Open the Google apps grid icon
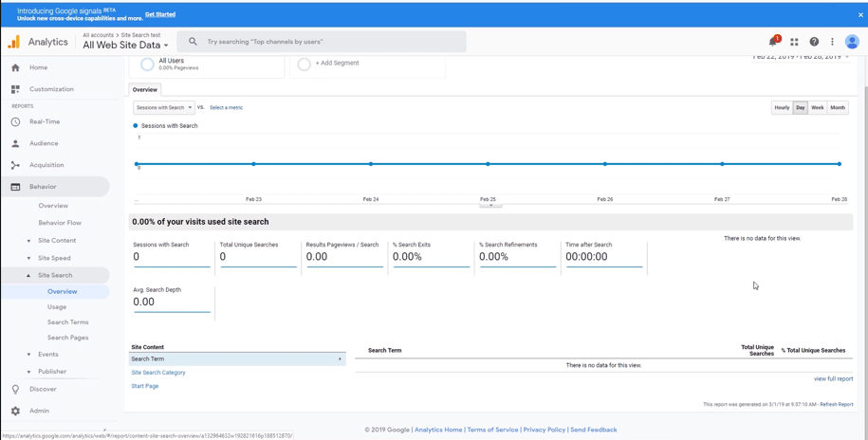Viewport: 868px width, 440px height. coord(794,42)
